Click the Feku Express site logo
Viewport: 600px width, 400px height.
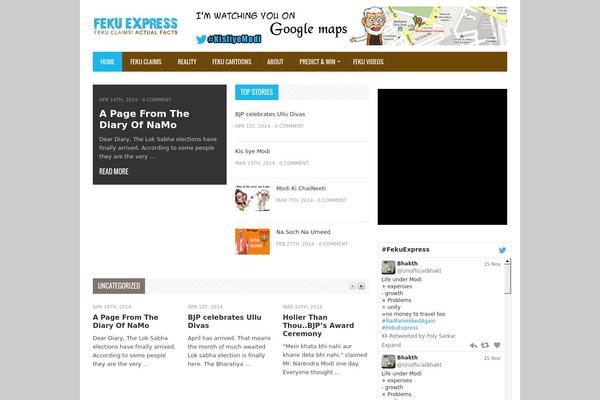(135, 26)
